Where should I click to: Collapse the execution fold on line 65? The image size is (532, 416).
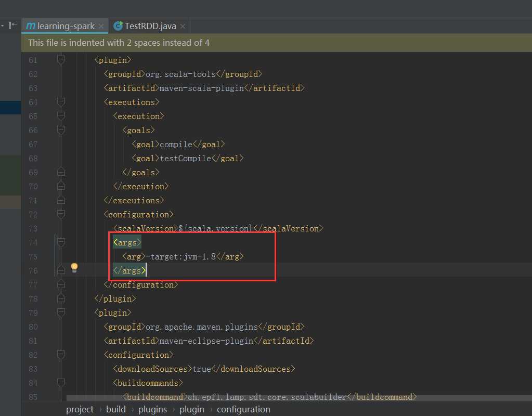pyautogui.click(x=61, y=116)
